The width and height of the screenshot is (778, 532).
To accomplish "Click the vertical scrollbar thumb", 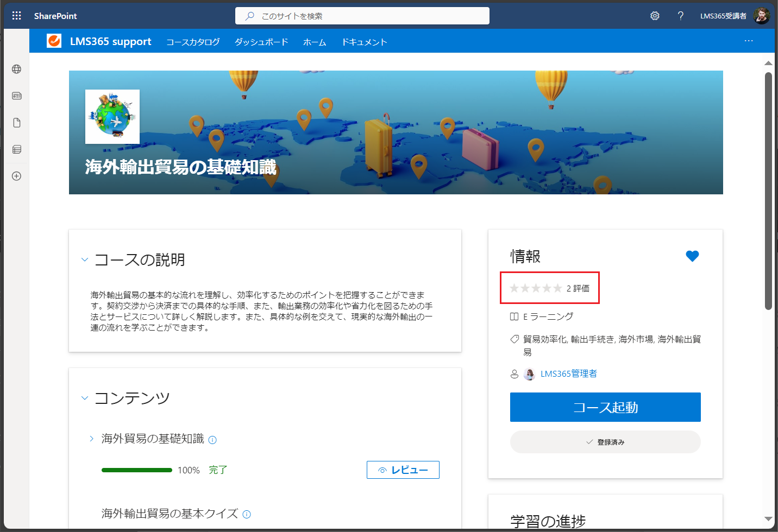I will 768,191.
